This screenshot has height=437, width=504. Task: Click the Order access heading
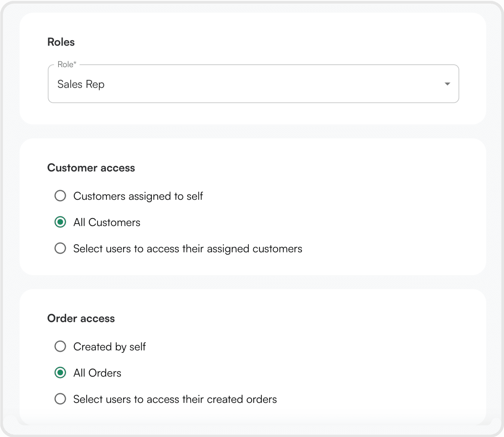click(81, 318)
